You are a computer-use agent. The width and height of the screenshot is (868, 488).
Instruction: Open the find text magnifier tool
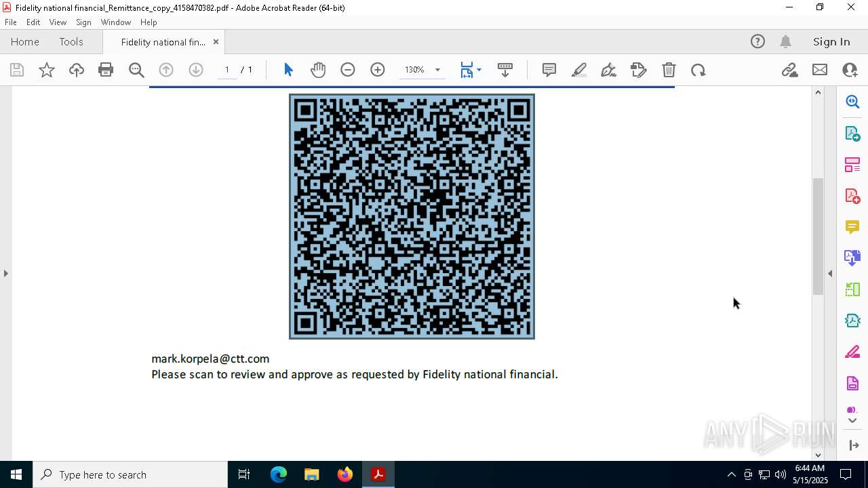point(136,70)
